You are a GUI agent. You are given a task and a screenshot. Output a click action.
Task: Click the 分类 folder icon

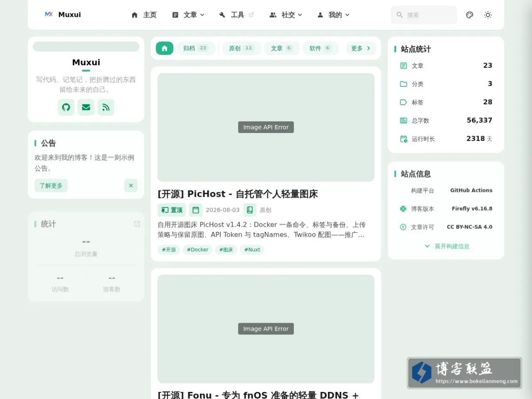click(x=403, y=84)
